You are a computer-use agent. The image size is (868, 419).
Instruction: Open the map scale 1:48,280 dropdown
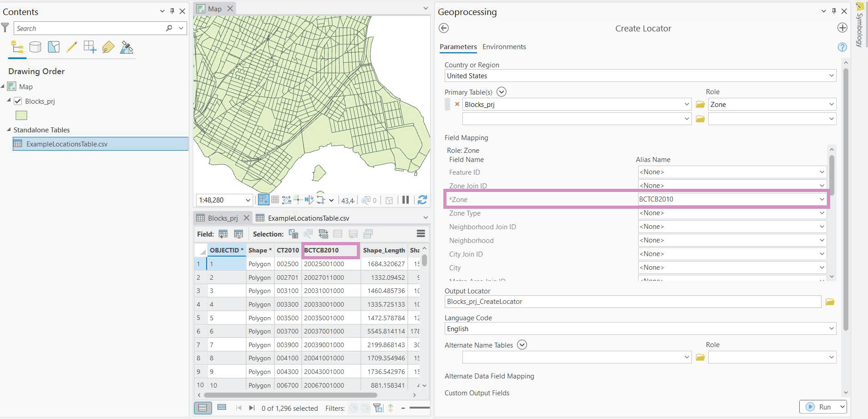pyautogui.click(x=248, y=200)
